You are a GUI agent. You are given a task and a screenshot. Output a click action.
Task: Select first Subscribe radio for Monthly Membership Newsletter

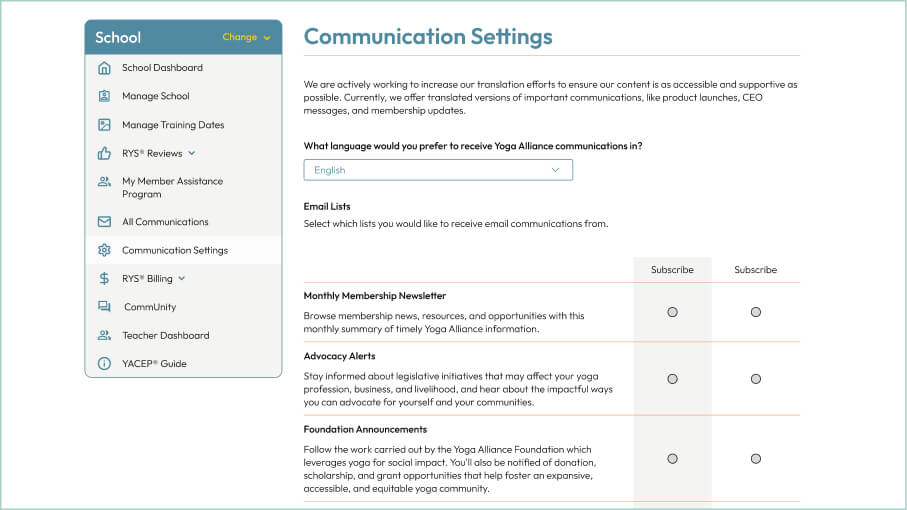point(672,312)
